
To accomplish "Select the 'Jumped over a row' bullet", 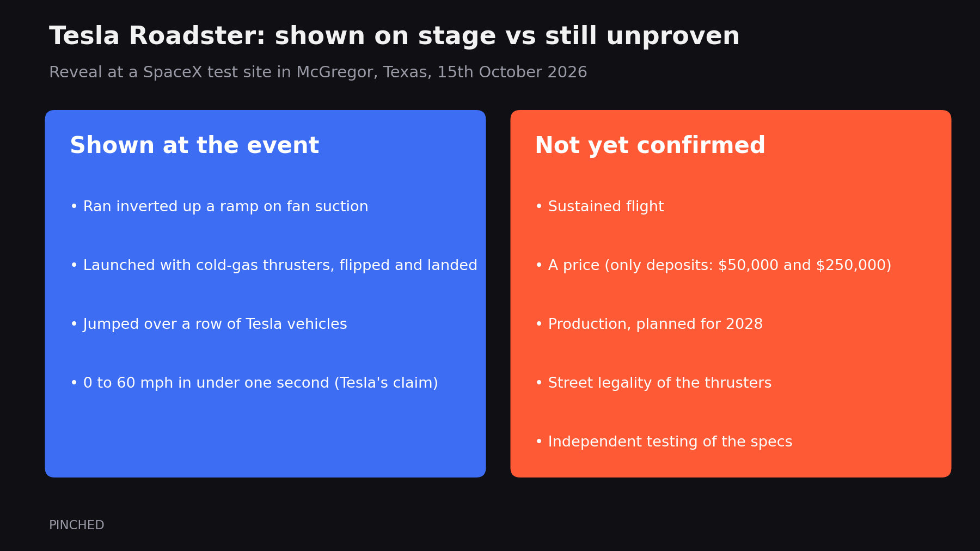I will coord(209,325).
